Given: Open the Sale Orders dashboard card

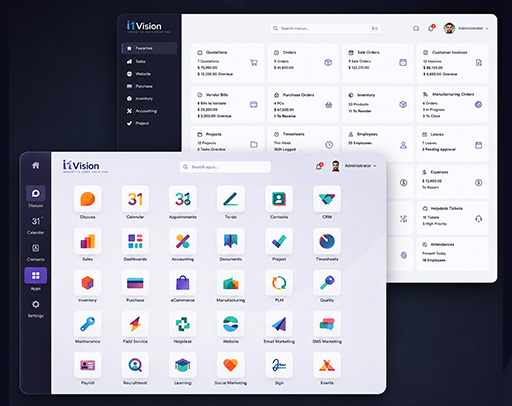Looking at the screenshot, I should pyautogui.click(x=377, y=63).
